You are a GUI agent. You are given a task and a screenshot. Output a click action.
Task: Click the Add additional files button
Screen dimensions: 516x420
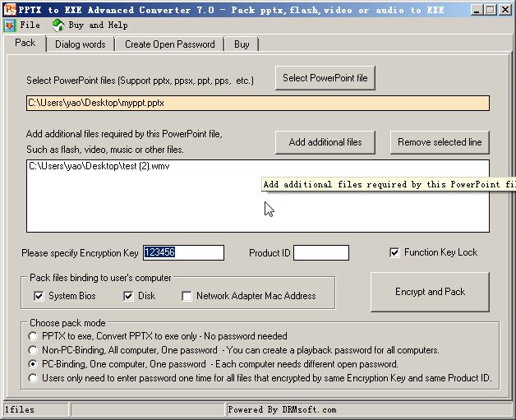(x=325, y=142)
